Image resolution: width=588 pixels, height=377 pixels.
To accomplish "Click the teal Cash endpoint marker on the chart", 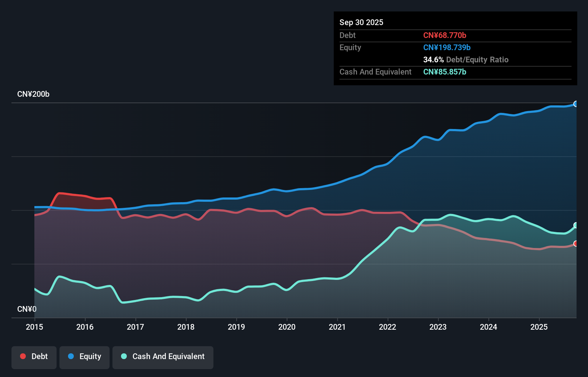I will pos(575,225).
